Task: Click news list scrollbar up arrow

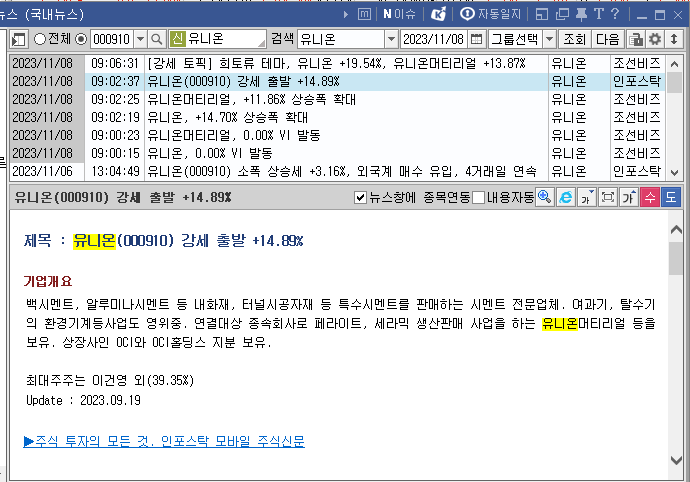Action: click(674, 64)
